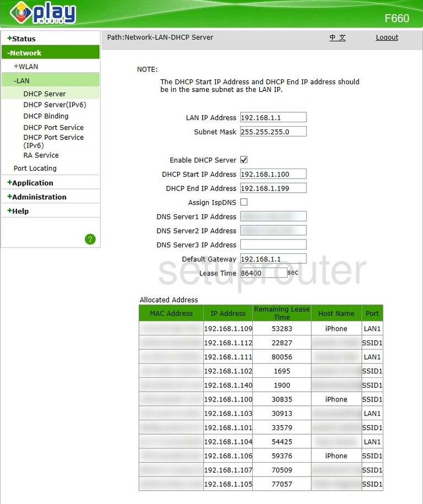Collapse the Network menu section
This screenshot has width=423, height=504.
(x=25, y=53)
